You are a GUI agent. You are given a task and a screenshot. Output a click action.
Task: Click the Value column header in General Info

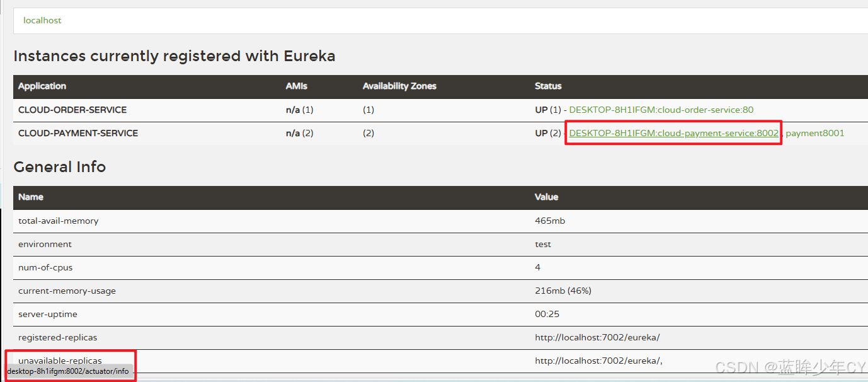tap(547, 197)
